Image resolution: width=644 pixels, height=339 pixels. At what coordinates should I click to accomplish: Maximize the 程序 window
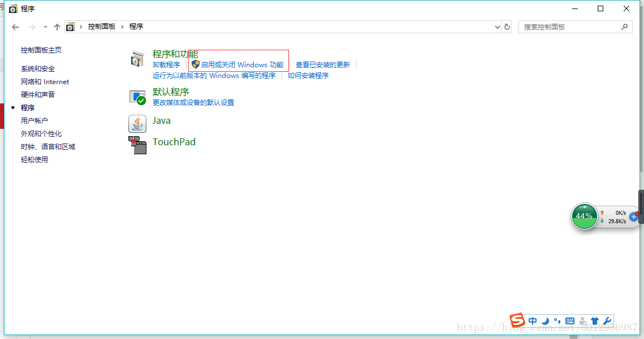click(x=600, y=8)
